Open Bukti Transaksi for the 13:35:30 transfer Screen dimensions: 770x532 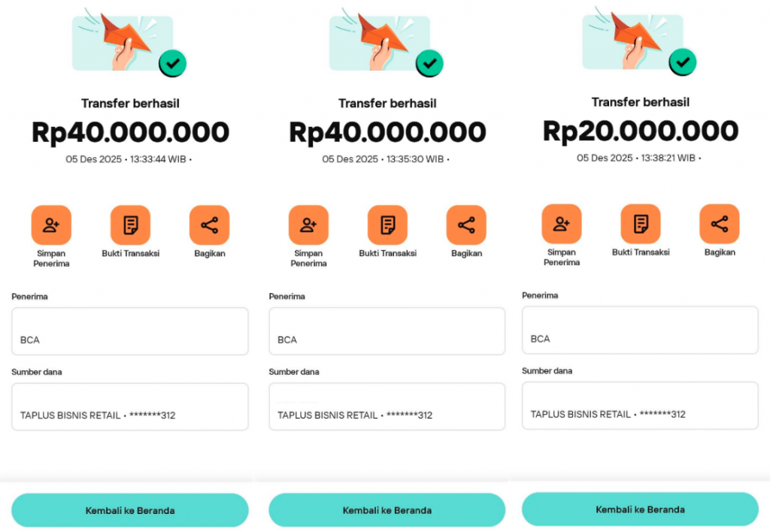387,225
